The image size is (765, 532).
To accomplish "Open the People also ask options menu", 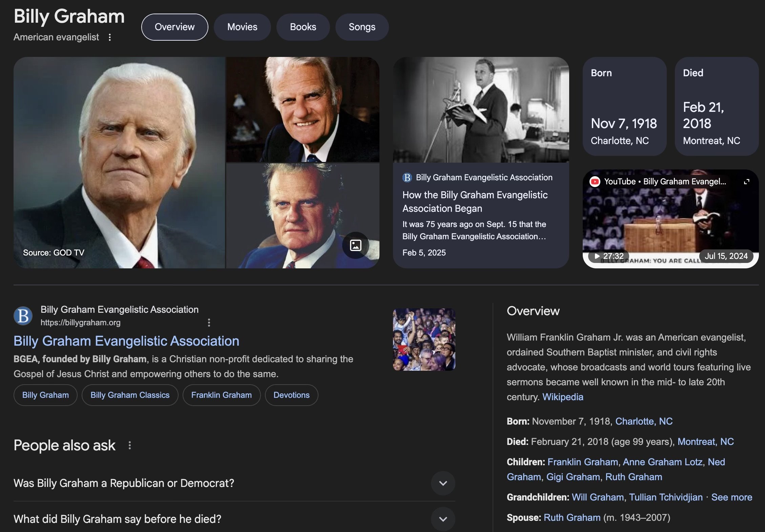I will tap(130, 445).
